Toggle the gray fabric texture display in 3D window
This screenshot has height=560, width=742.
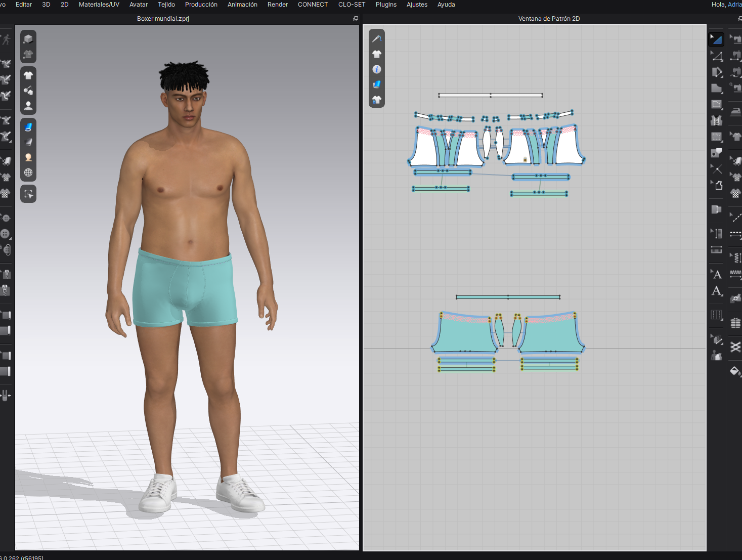pos(28,142)
